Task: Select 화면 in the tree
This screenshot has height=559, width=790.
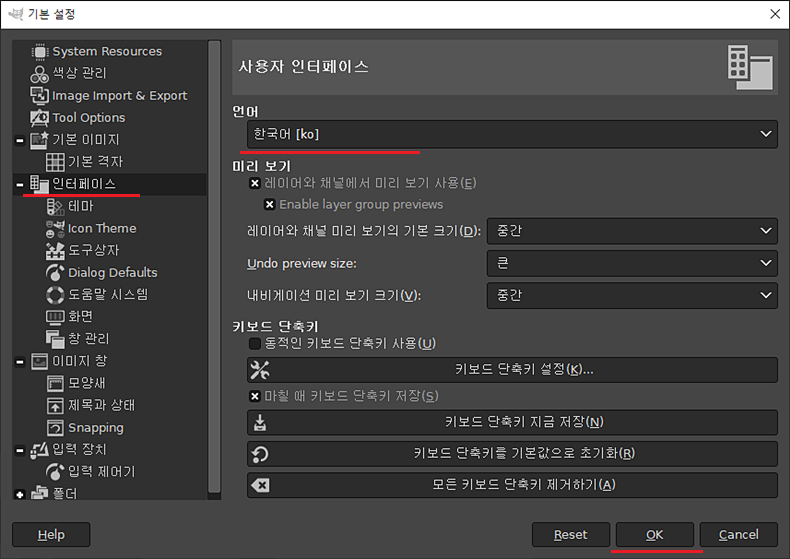Action: pyautogui.click(x=81, y=317)
